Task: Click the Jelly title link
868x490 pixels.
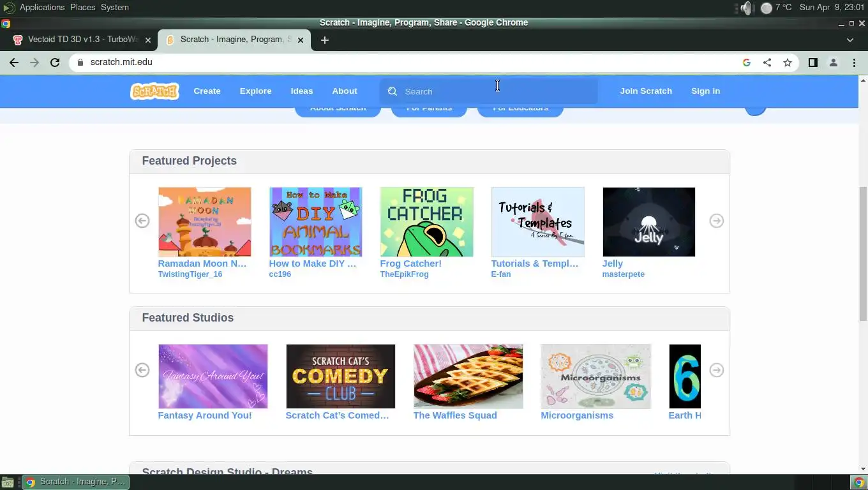Action: [613, 264]
